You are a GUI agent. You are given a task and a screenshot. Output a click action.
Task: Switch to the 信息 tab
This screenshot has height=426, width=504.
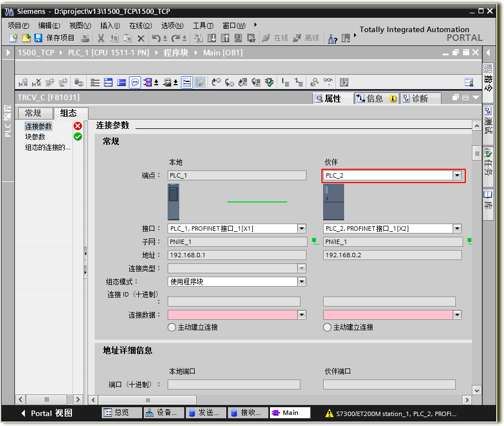pyautogui.click(x=376, y=98)
